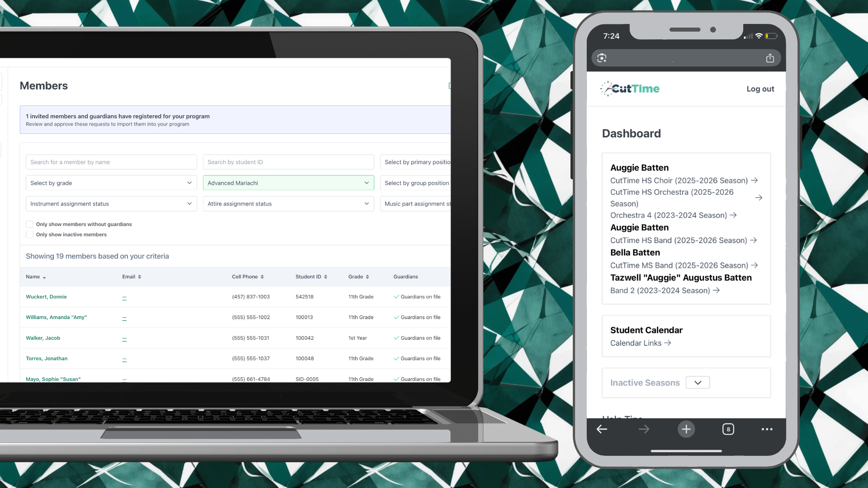Image resolution: width=868 pixels, height=488 pixels.
Task: Click the 'Search by student ID' field
Action: point(288,162)
